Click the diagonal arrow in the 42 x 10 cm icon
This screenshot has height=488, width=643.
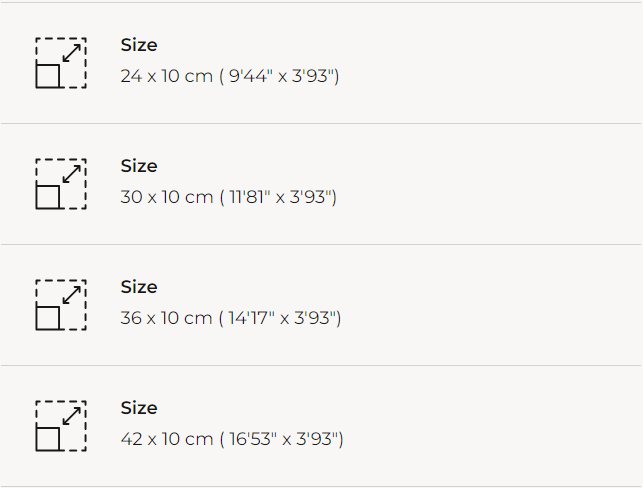coord(72,415)
